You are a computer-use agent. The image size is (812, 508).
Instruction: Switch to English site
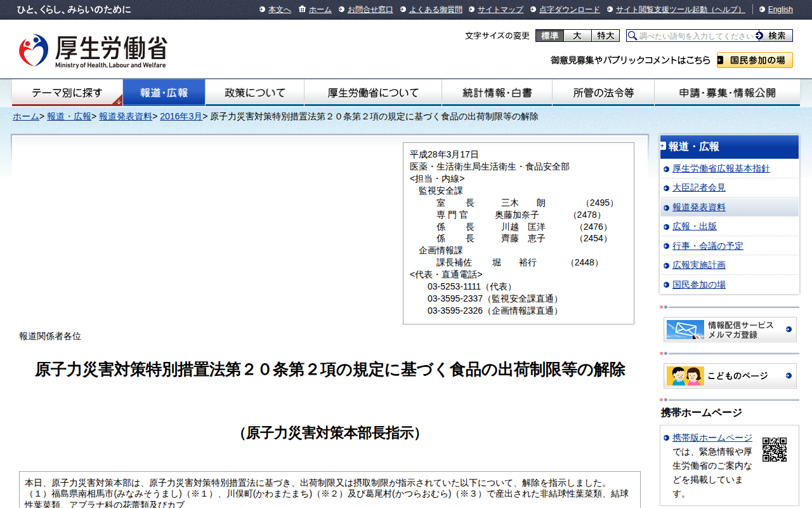[780, 10]
